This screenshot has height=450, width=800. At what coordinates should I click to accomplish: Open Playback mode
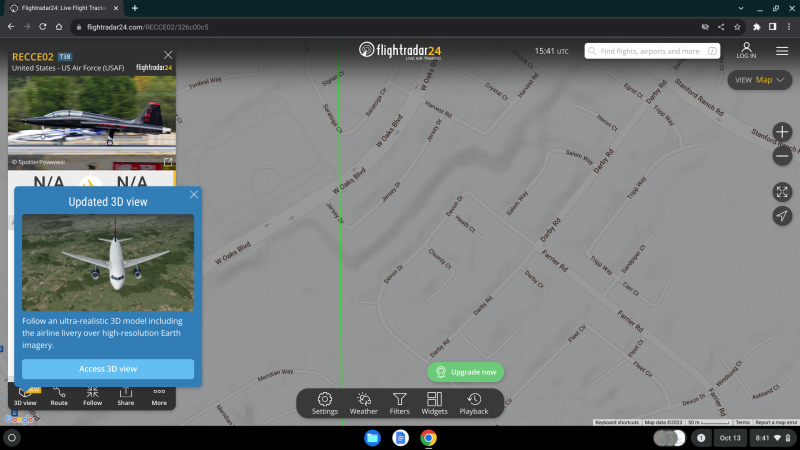pos(473,403)
